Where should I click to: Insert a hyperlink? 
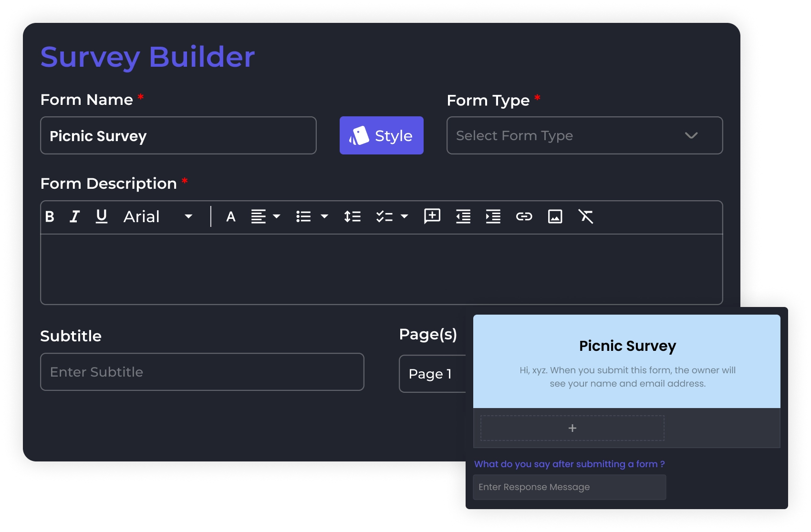click(524, 217)
